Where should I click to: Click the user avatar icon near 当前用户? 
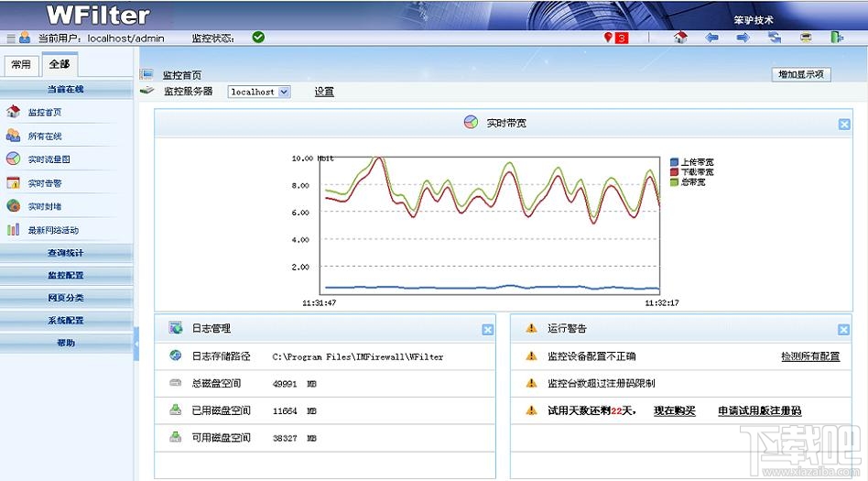pyautogui.click(x=25, y=38)
